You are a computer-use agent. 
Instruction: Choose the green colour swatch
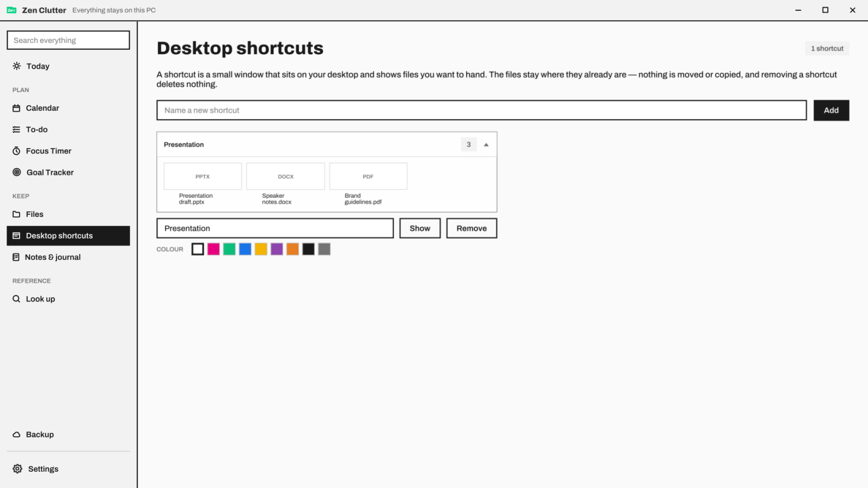tap(229, 249)
